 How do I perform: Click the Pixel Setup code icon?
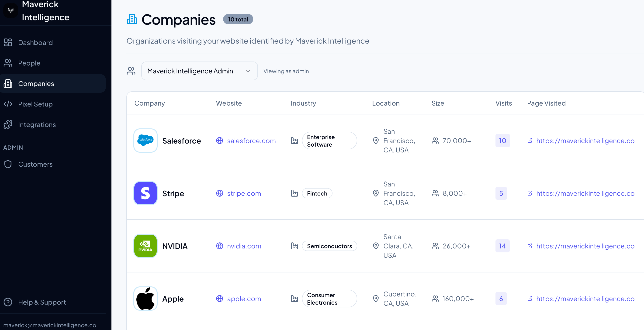tap(8, 104)
